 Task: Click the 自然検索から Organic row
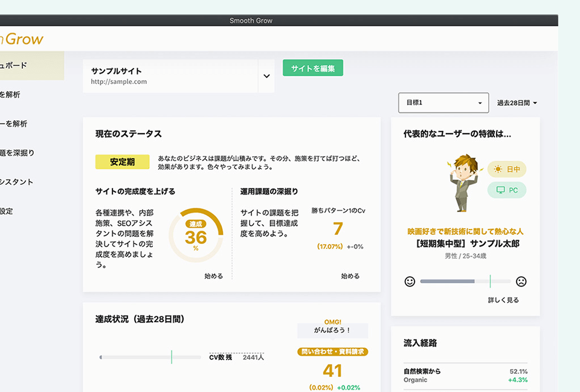465,375
